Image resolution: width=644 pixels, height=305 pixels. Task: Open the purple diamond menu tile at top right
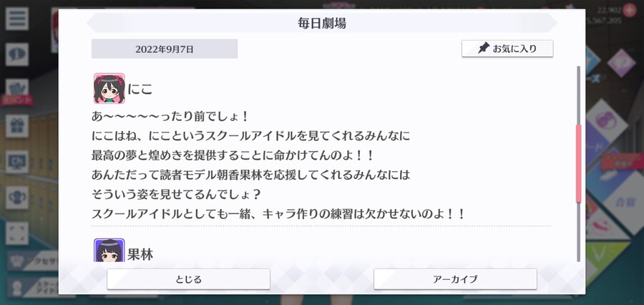pyautogui.click(x=621, y=62)
